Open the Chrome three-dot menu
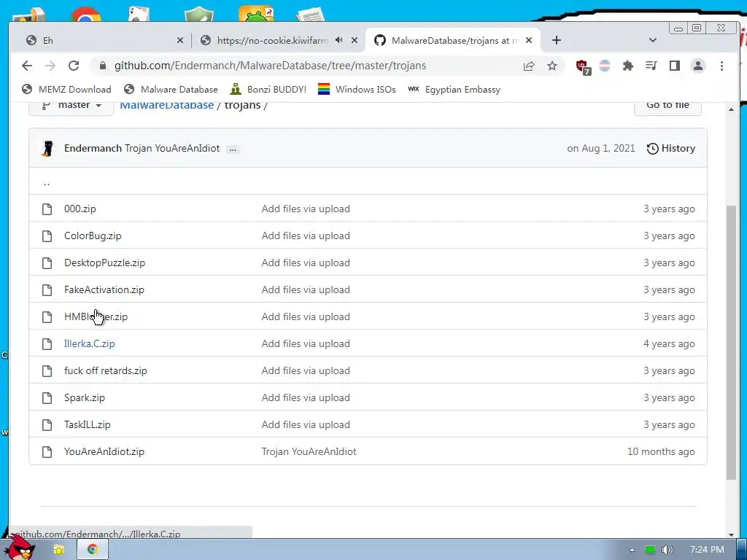747x560 pixels. click(x=721, y=66)
